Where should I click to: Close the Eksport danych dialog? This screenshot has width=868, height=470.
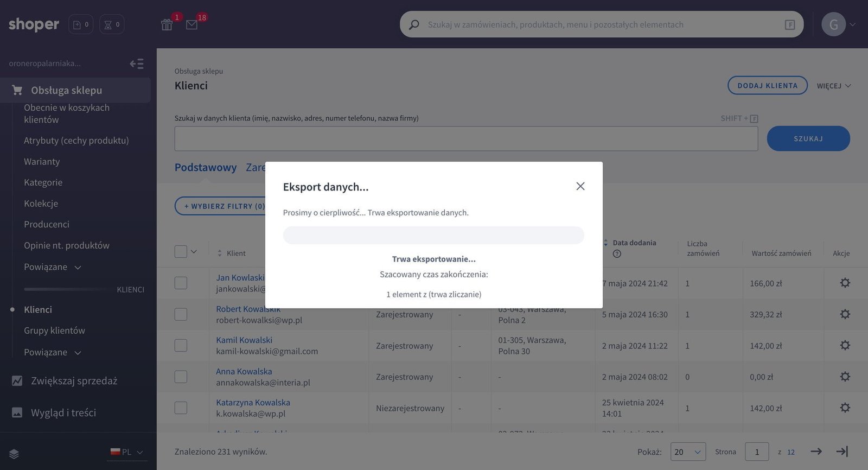(580, 186)
